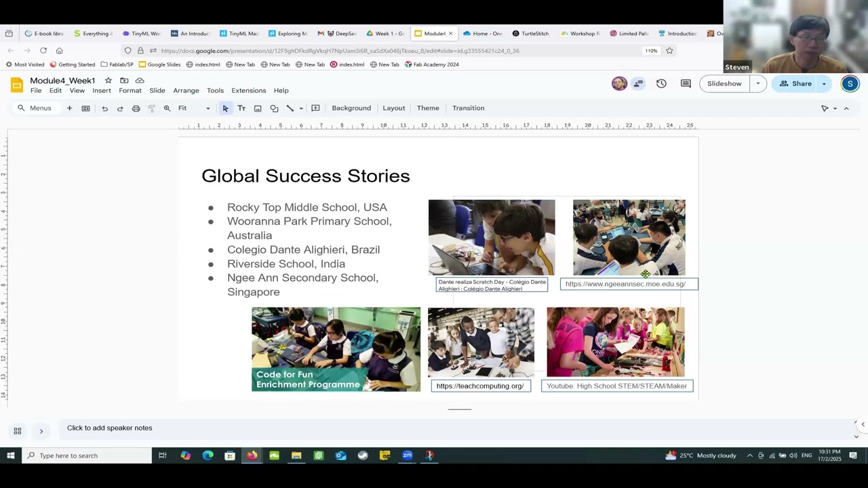Expand the line tool dropdown arrow
Viewport: 868px width, 488px height.
pyautogui.click(x=301, y=108)
